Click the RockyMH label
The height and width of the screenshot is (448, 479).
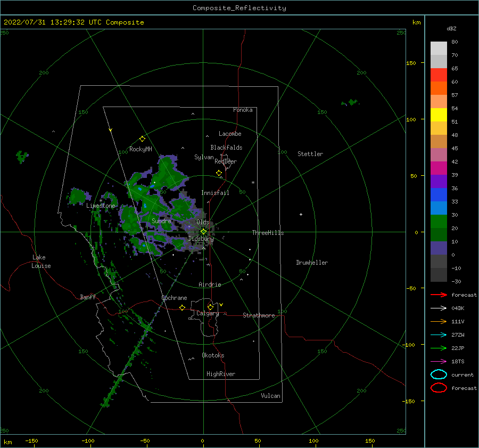pos(141,149)
